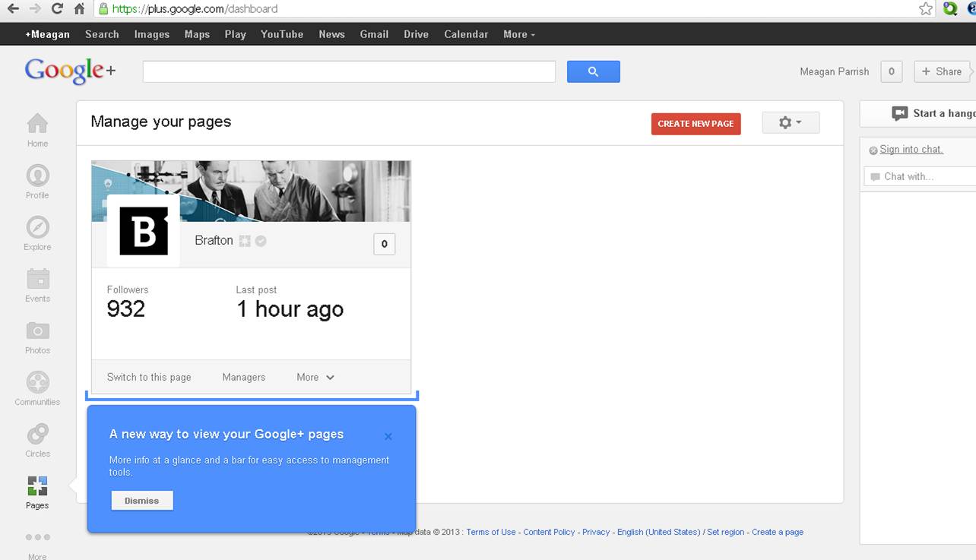Click the browser address bar URL

pyautogui.click(x=195, y=9)
